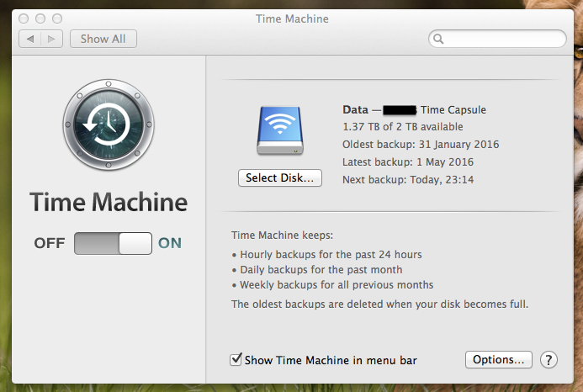The image size is (583, 392).
Task: Click 'Weekly backups for all previous months'
Action: tap(337, 285)
